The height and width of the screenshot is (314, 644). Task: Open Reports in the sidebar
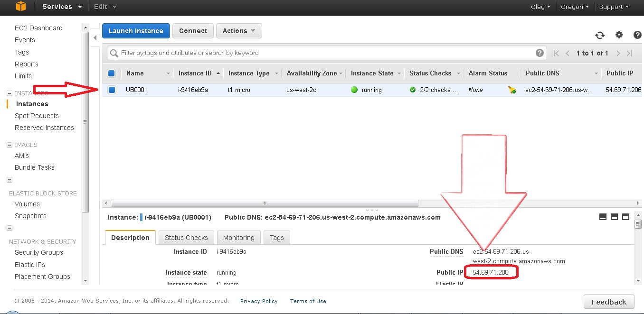click(27, 64)
